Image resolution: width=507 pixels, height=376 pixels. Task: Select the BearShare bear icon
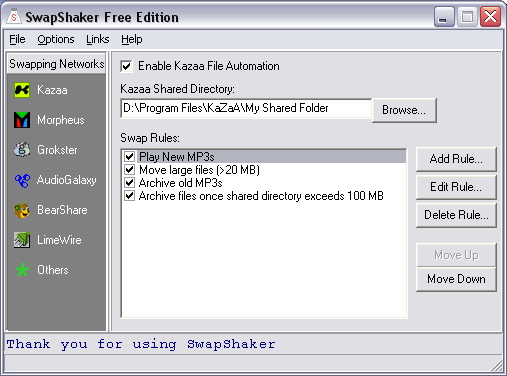pos(22,210)
